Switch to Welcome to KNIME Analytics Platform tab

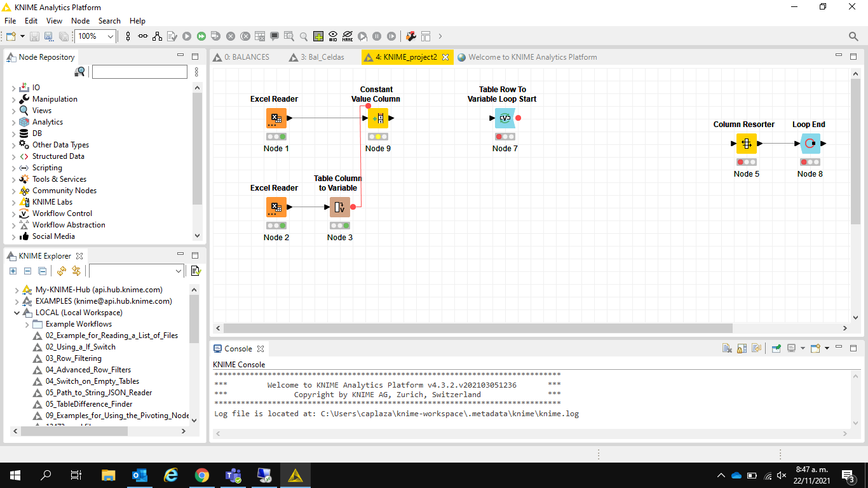coord(527,57)
